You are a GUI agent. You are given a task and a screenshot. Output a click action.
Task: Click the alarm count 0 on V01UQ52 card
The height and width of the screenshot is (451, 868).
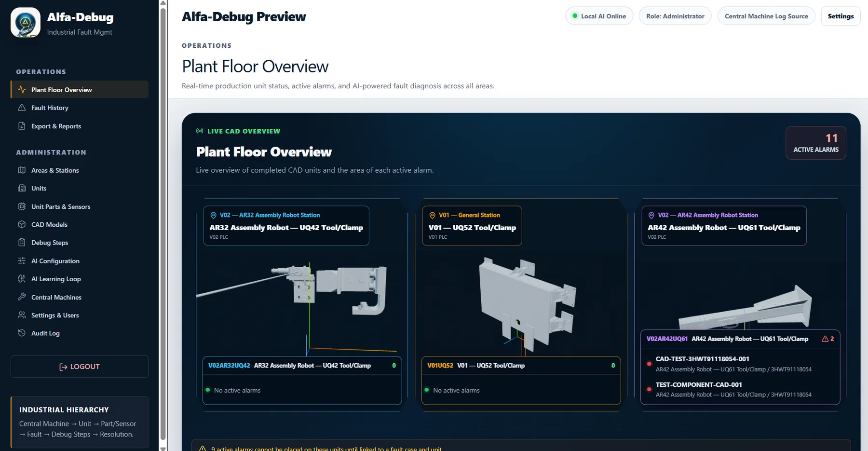[x=613, y=366]
